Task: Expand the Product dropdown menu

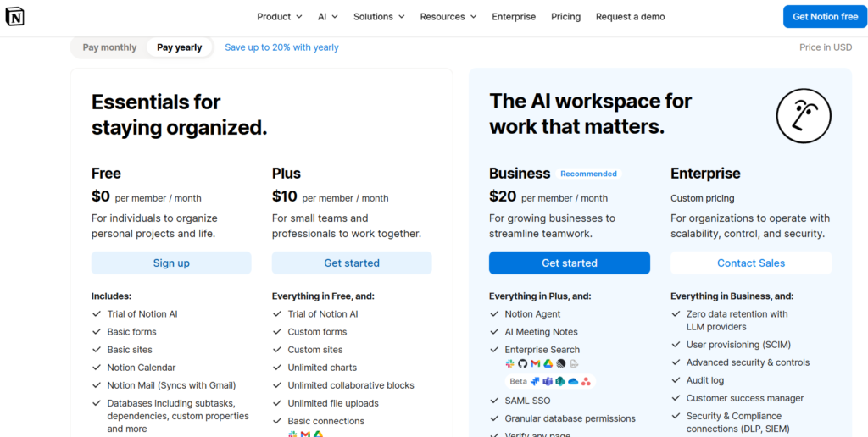Action: (x=280, y=17)
